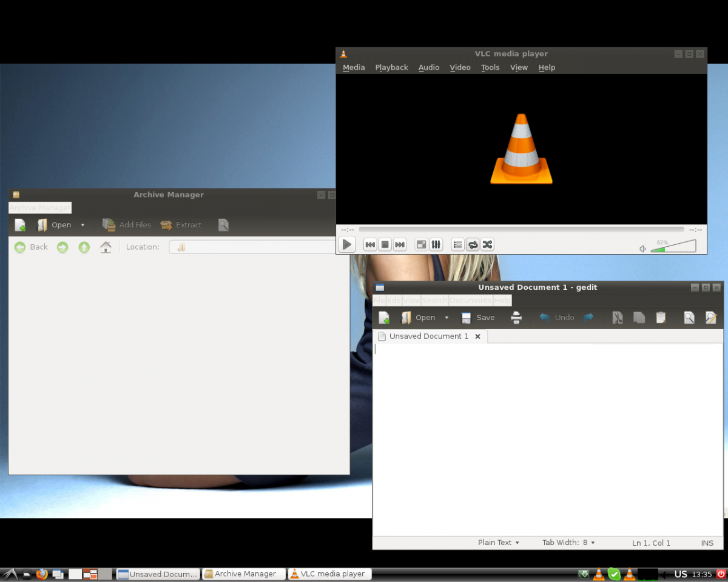Open the View menu in VLC
The image size is (728, 582).
tap(519, 67)
